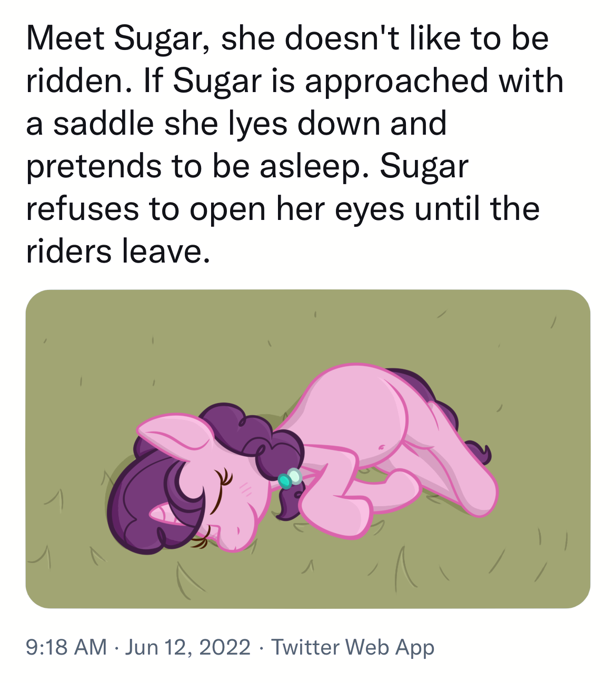Open the Twitter Web App source link

coord(353,647)
